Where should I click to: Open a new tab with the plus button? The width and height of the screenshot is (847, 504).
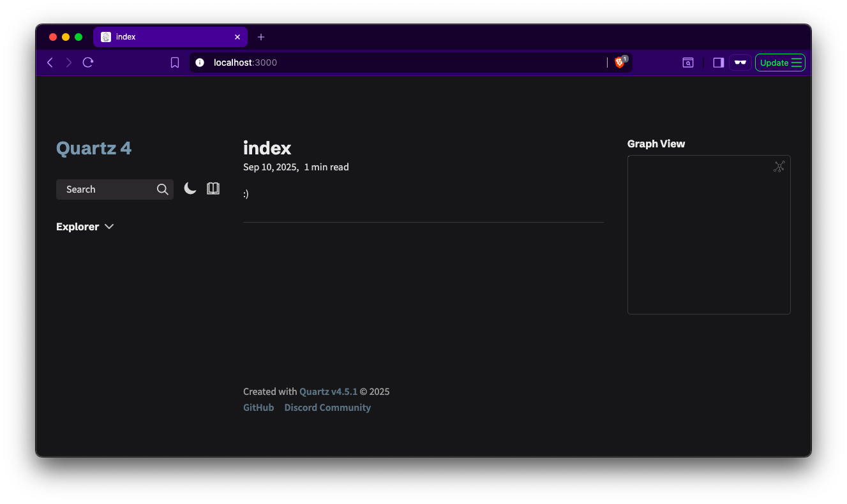pos(261,37)
